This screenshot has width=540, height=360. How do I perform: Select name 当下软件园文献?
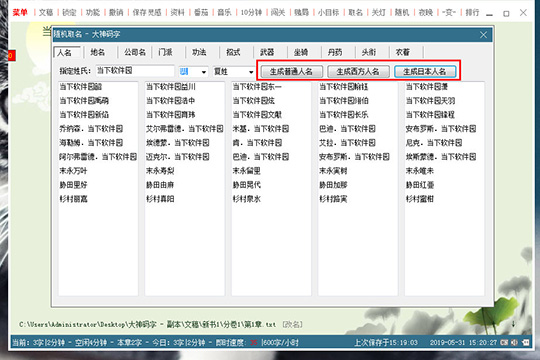pos(257,115)
